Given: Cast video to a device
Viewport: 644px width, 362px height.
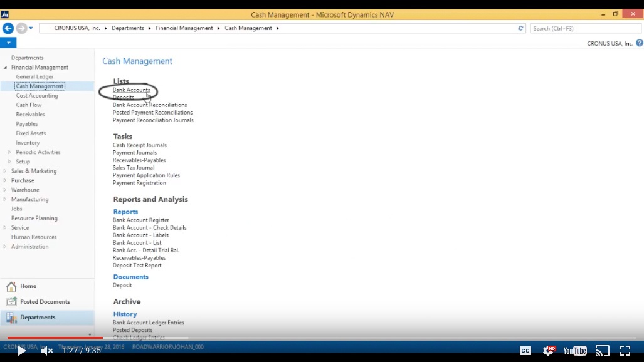Looking at the screenshot, I should pyautogui.click(x=603, y=351).
